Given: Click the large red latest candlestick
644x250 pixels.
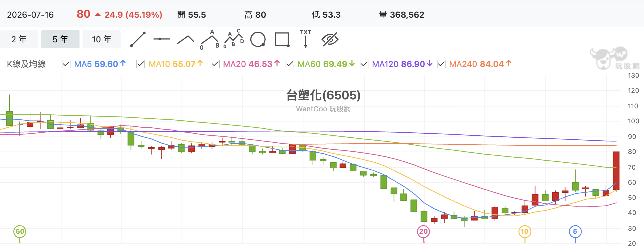Looking at the screenshot, I should [616, 171].
